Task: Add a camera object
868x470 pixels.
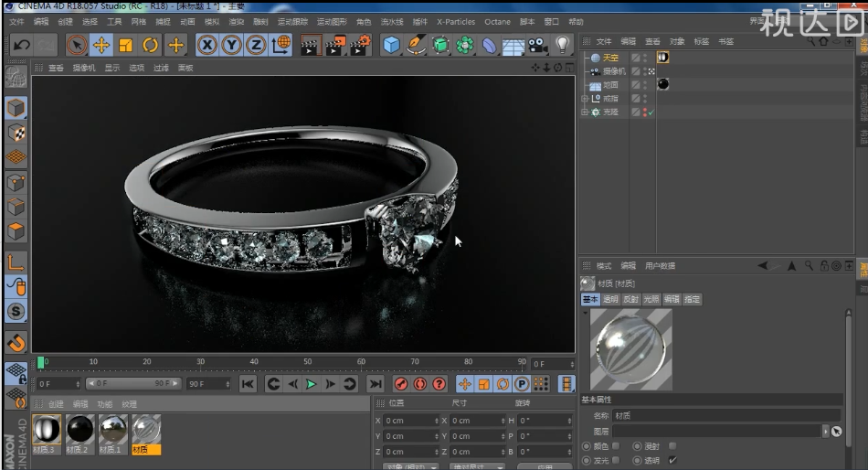Action: point(537,45)
